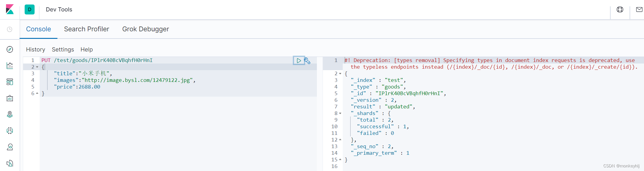
Task: Collapse fold arrow at editor line 6
Action: [37, 93]
